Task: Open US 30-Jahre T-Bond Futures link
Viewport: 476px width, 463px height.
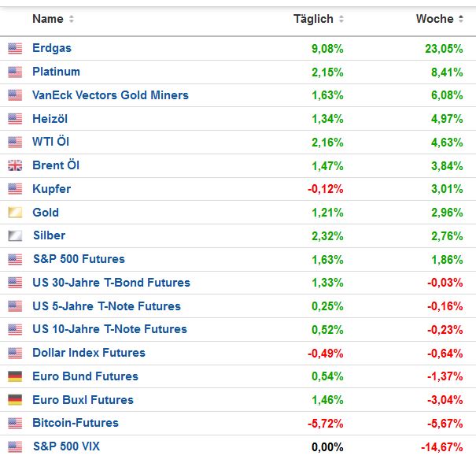Action: [x=111, y=283]
